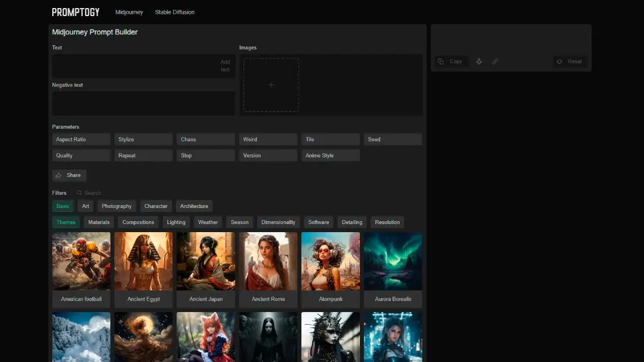Choose the Atompunk theme thumbnail

pyautogui.click(x=331, y=269)
